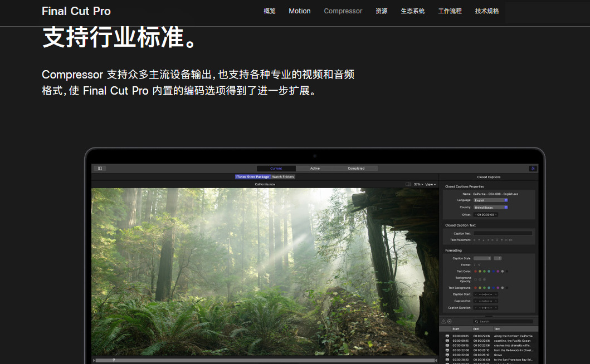The width and height of the screenshot is (590, 364).
Task: Click the Start column header
Action: click(456, 329)
